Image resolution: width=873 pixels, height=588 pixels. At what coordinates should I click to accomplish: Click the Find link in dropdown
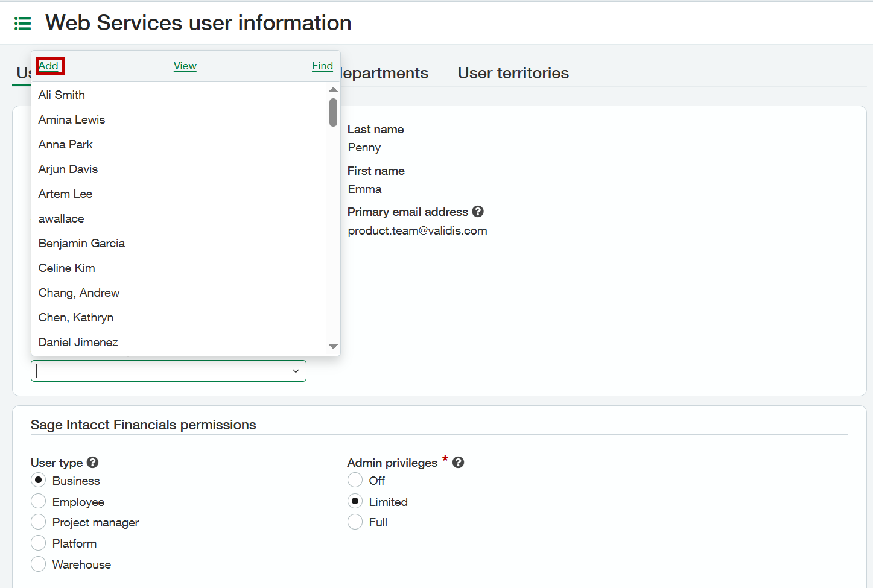[322, 66]
